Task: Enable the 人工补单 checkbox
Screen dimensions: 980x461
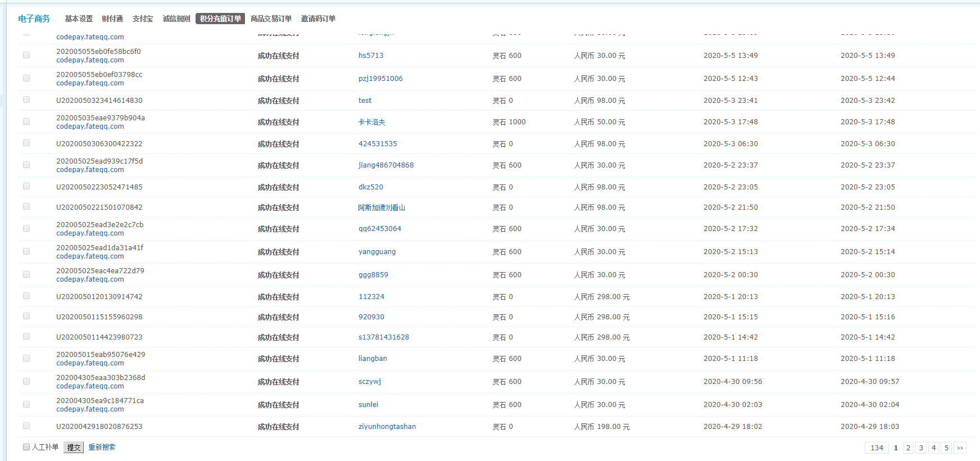Action: 26,447
